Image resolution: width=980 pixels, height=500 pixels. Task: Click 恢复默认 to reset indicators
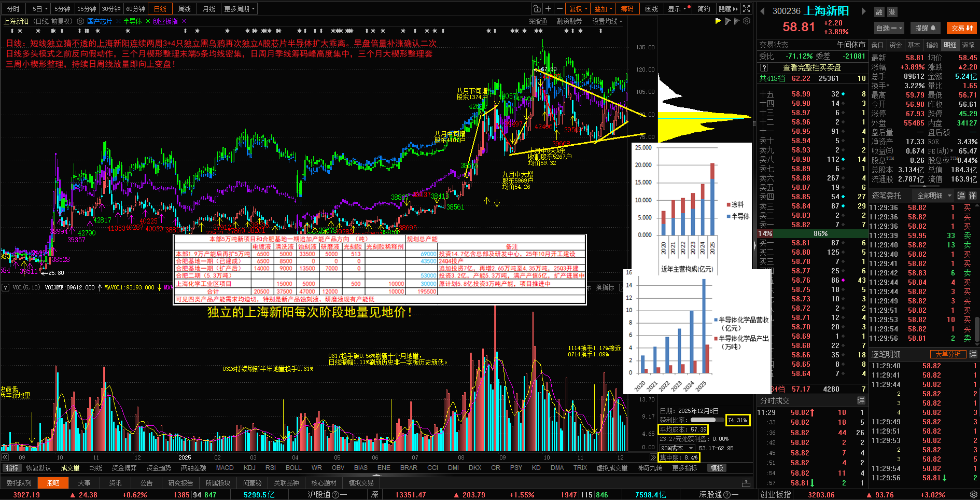(x=38, y=468)
